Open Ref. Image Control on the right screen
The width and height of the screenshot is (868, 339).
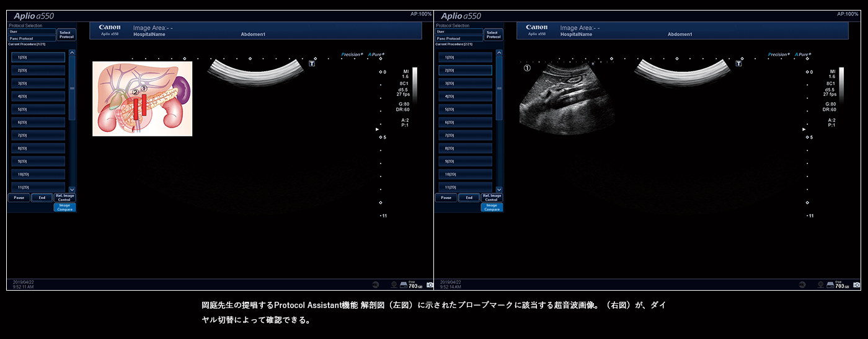pos(492,198)
